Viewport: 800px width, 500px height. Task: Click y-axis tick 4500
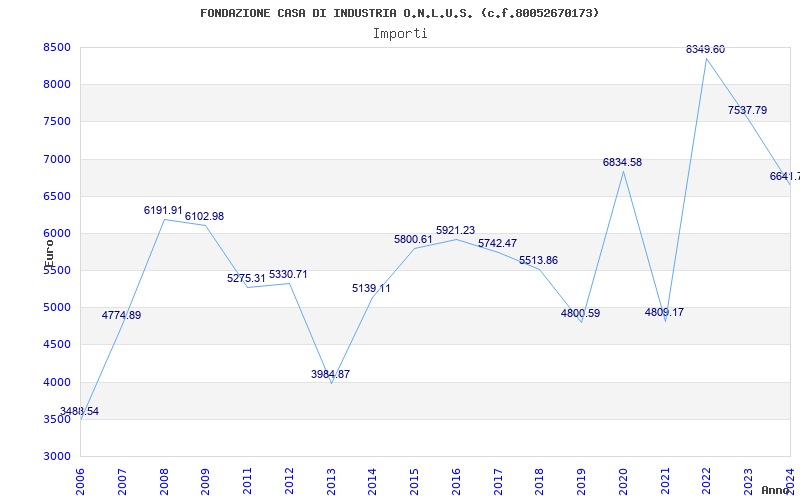[57, 344]
